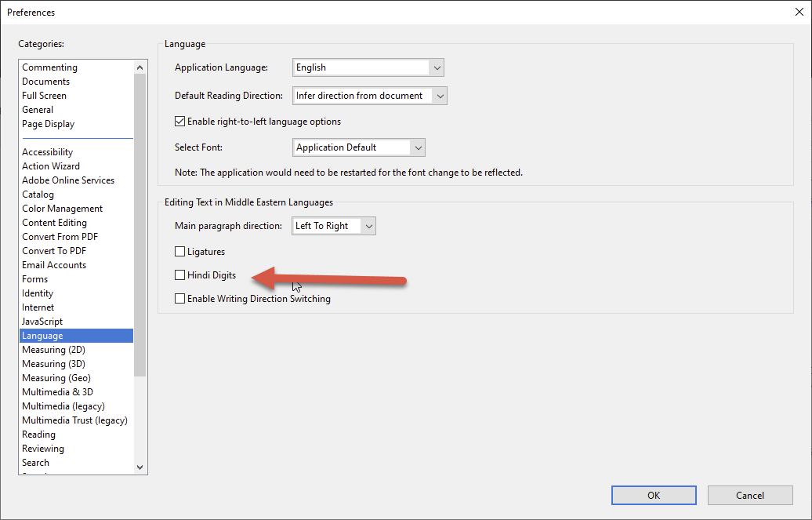Select the Page Display category
Viewport: 812px width, 520px height.
tap(49, 124)
